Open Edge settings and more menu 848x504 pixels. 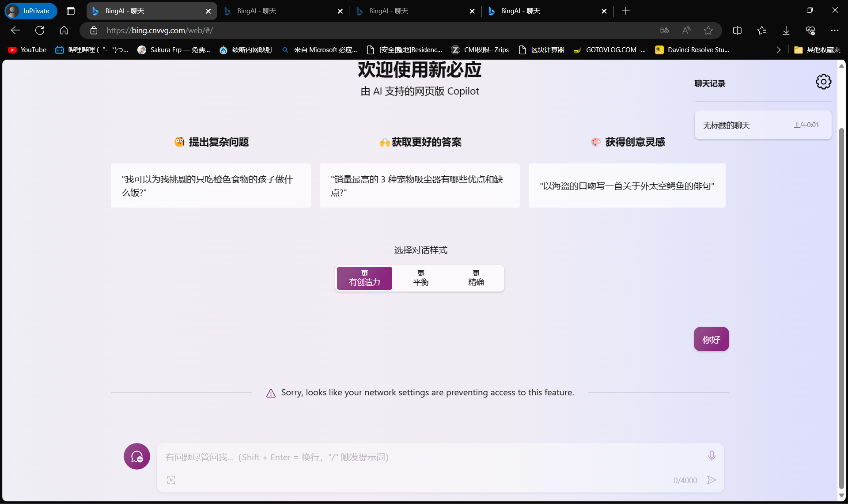point(834,30)
